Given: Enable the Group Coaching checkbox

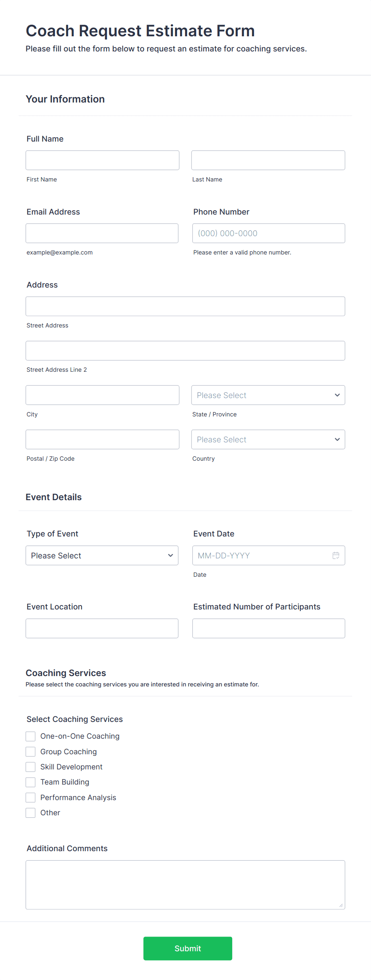Looking at the screenshot, I should click(x=30, y=751).
